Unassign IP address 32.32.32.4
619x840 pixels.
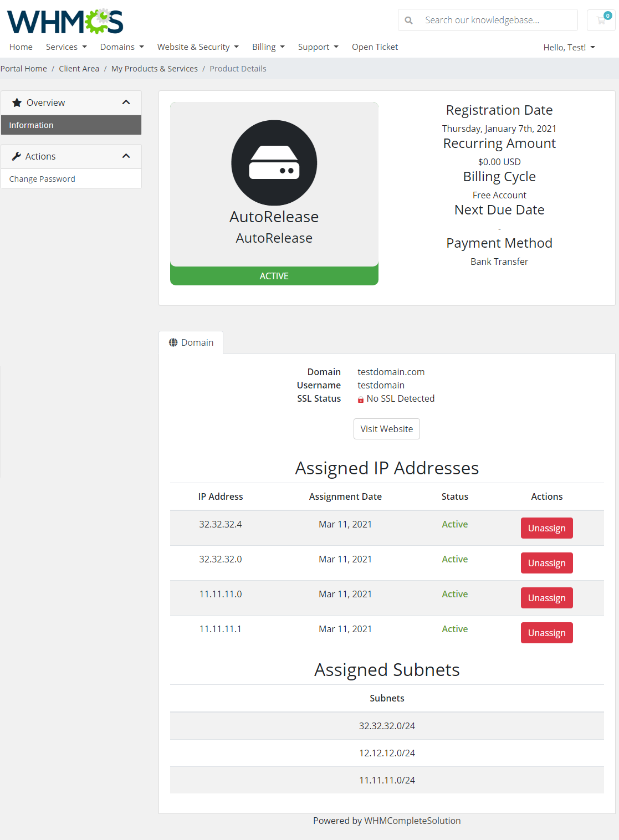(547, 528)
